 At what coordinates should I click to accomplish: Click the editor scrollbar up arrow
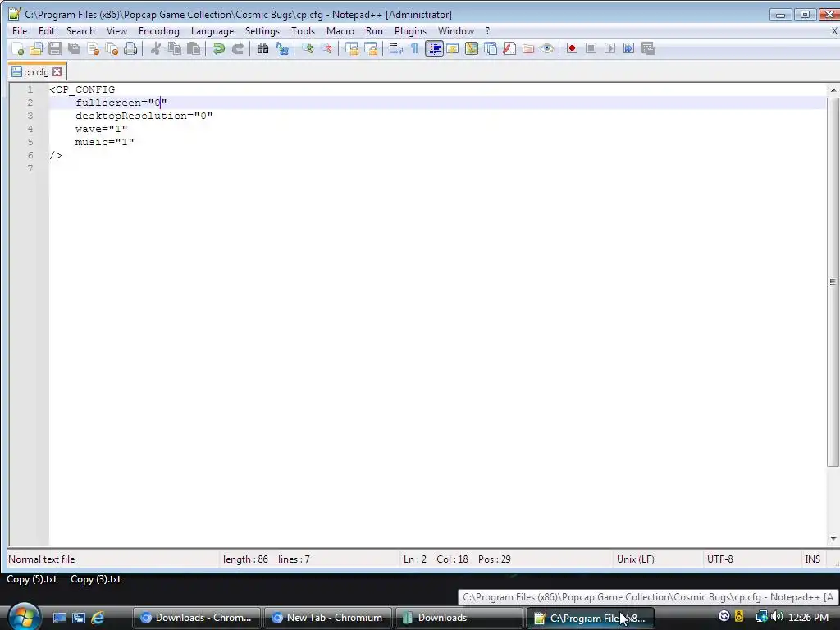click(x=833, y=90)
